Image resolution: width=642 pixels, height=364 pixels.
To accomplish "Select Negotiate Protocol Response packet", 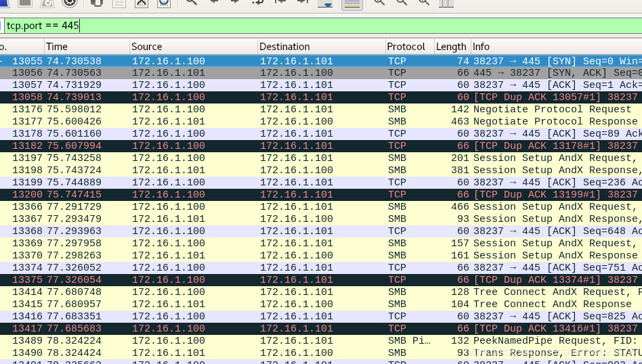I will 321,122.
